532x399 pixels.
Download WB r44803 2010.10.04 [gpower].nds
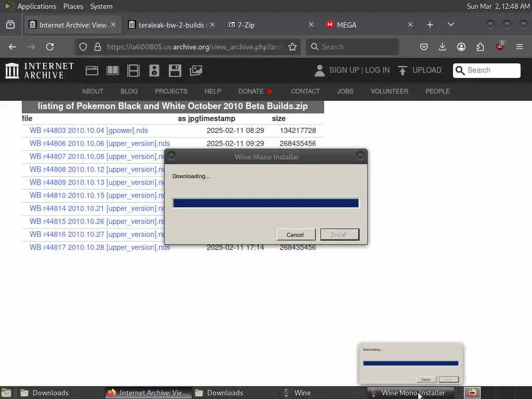pyautogui.click(x=89, y=130)
